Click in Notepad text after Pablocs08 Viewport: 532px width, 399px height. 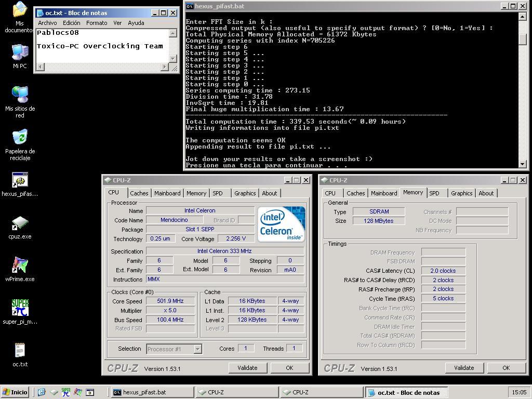pos(80,33)
